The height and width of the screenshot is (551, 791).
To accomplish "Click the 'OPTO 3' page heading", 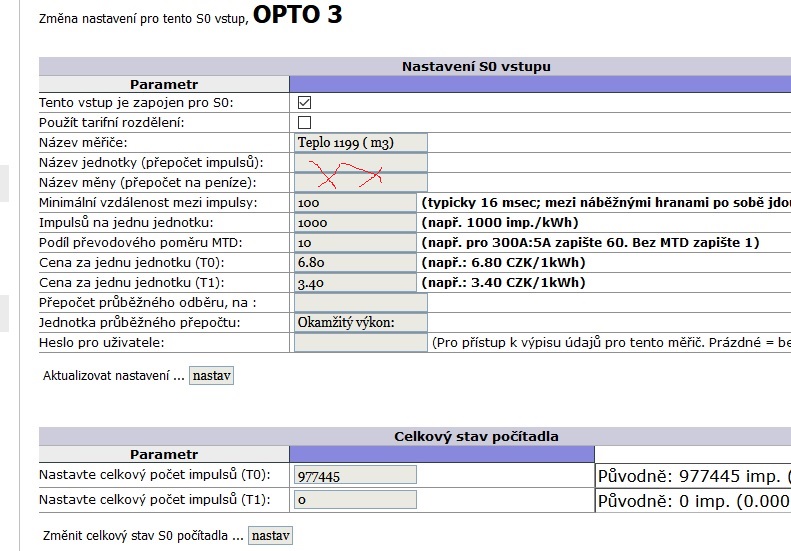I will click(x=297, y=16).
